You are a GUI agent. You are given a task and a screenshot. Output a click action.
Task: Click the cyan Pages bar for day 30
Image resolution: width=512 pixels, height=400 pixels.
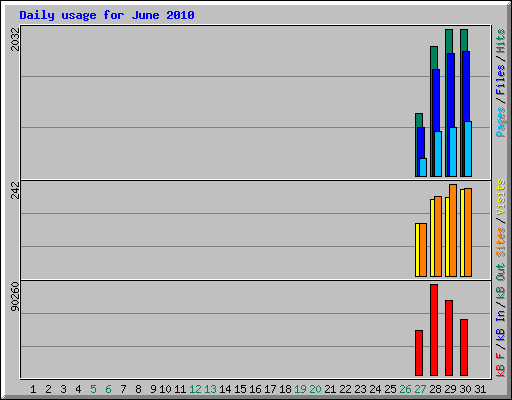click(468, 149)
